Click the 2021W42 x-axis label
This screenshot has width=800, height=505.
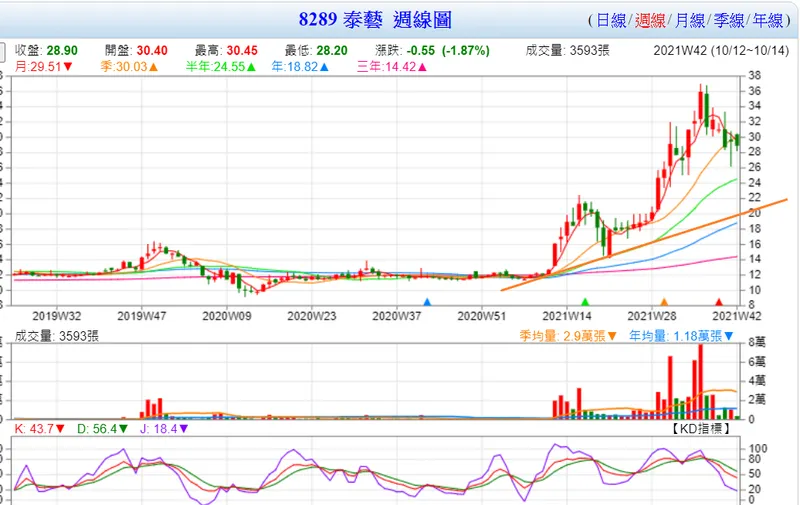click(x=736, y=316)
